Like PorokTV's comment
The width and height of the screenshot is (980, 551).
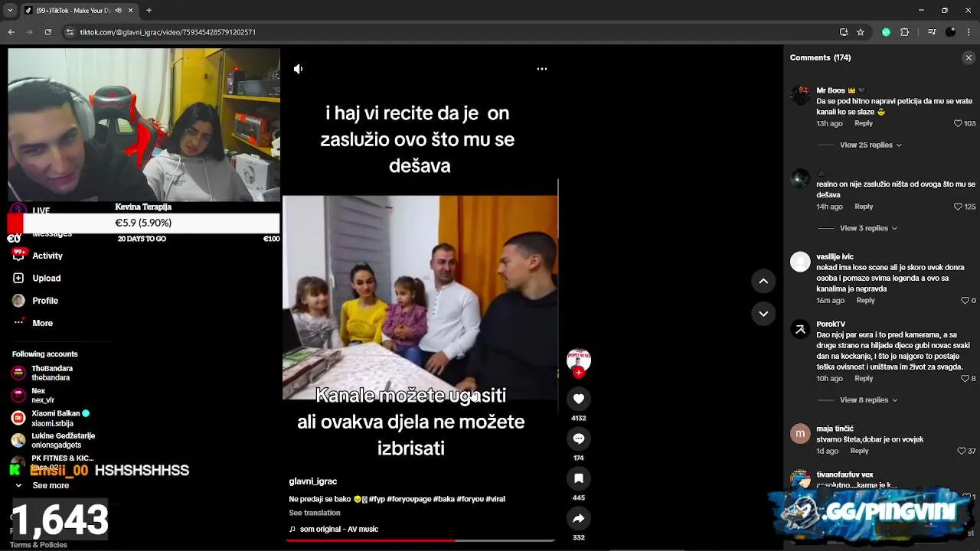[x=964, y=378]
